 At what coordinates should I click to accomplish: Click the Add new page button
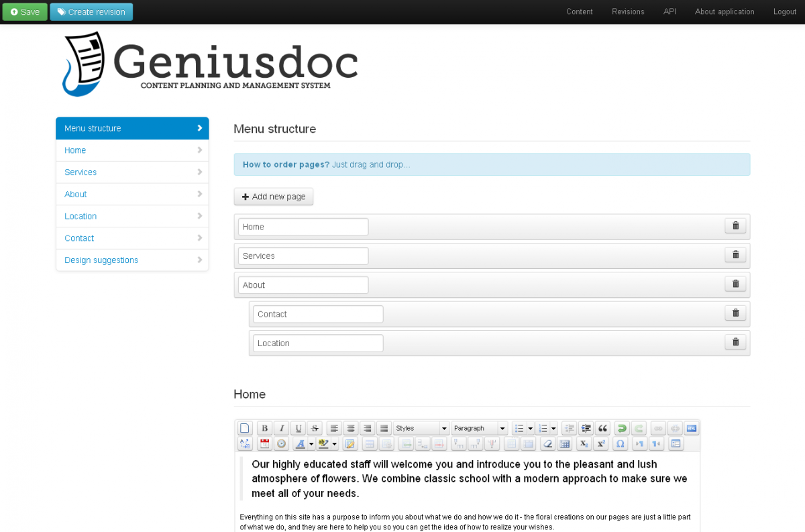coord(274,197)
